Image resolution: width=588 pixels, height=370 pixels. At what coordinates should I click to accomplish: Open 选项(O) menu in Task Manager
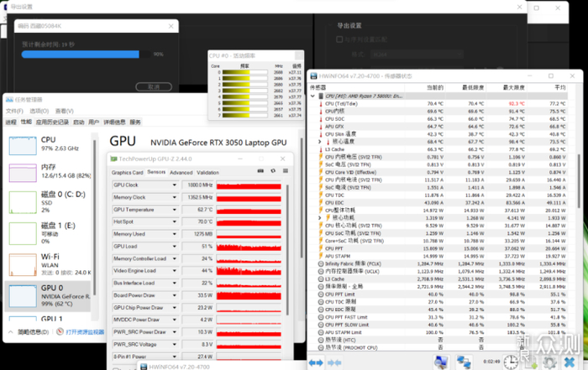pyautogui.click(x=39, y=112)
